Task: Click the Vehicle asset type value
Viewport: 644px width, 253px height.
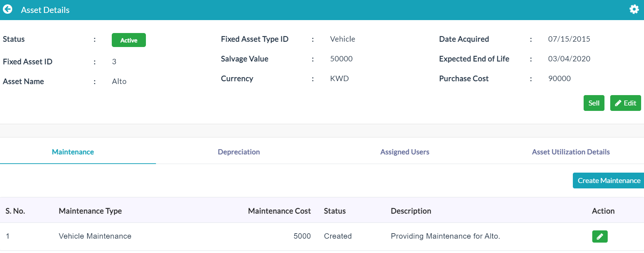Action: (x=342, y=39)
